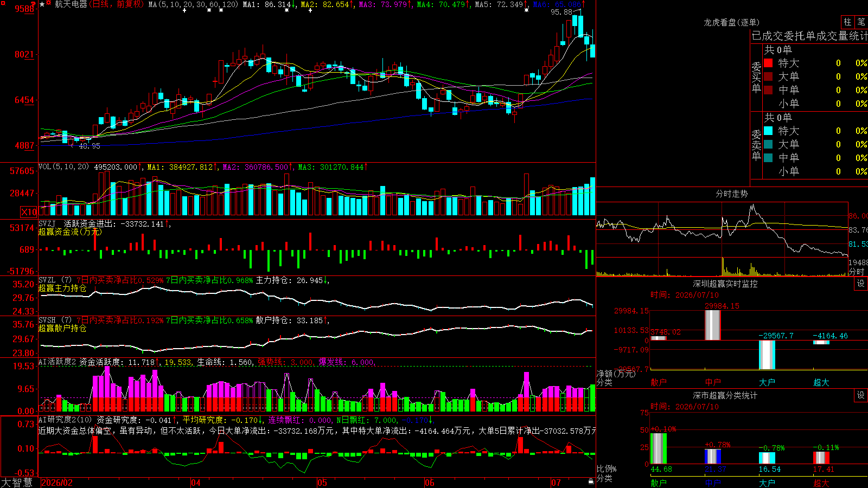Click teal 大单 swatch in 委卖单

768,144
